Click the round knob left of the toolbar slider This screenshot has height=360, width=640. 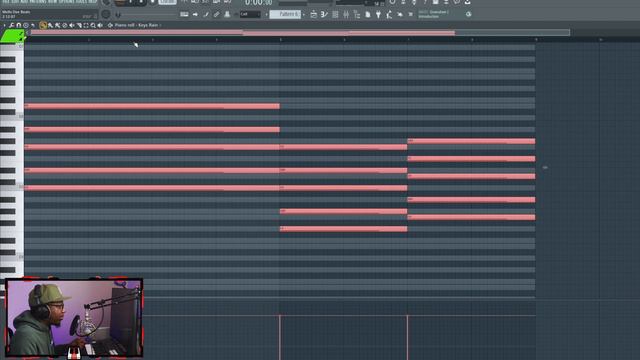[106, 14]
